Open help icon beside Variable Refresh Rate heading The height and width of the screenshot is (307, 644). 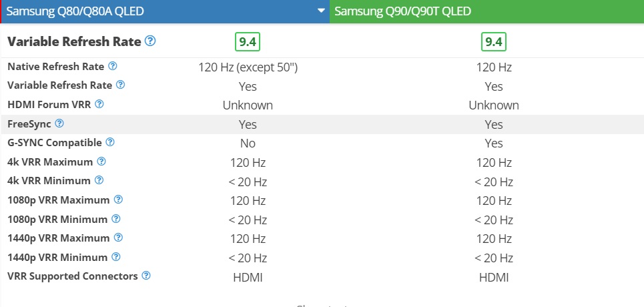pos(150,41)
